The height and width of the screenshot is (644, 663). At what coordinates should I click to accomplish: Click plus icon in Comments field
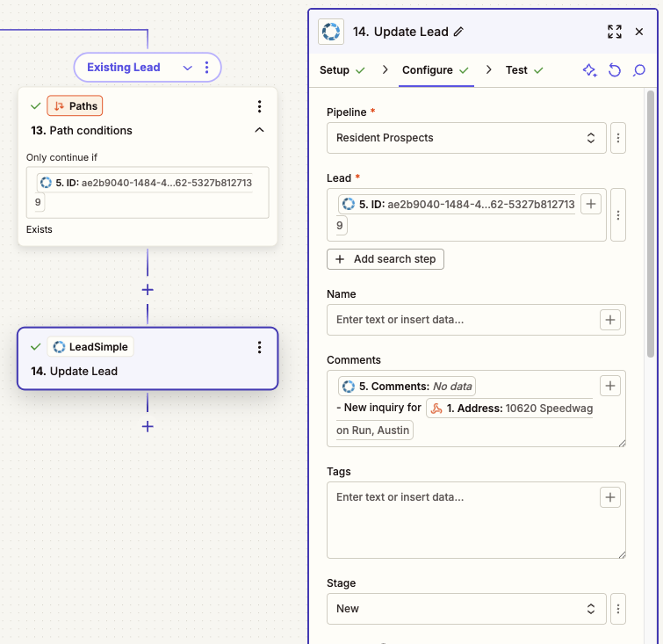(x=610, y=386)
